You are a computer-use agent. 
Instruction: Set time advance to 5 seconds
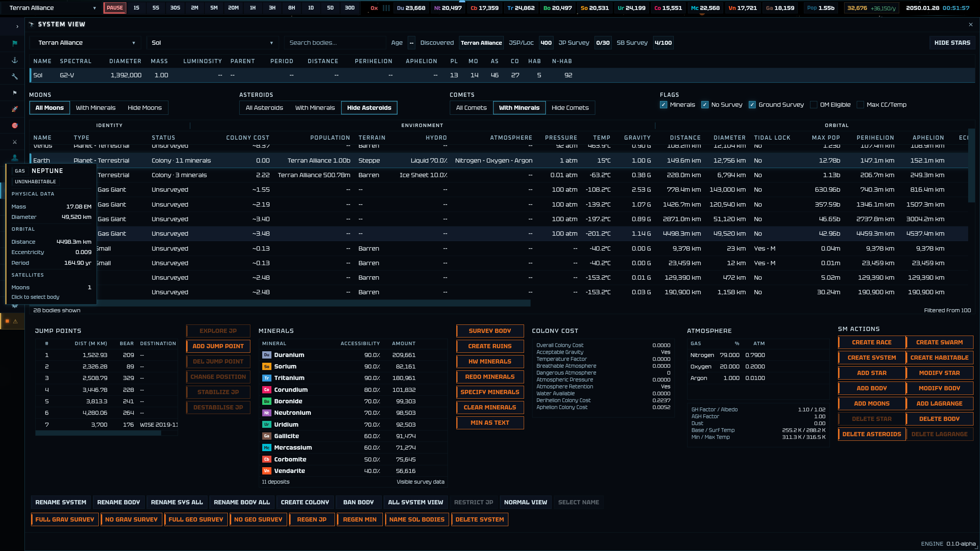156,8
